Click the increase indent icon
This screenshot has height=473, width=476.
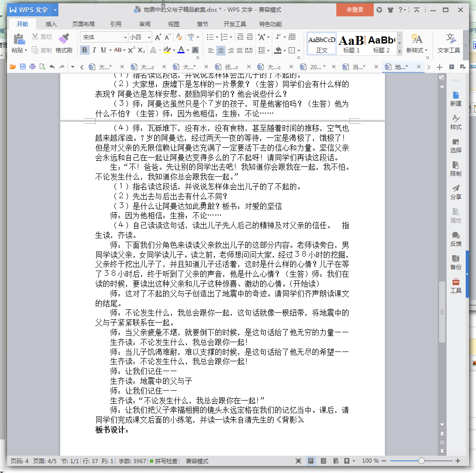(249, 37)
